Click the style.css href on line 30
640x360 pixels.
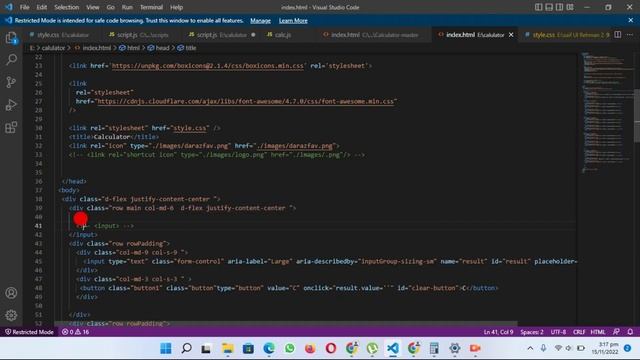pos(190,128)
